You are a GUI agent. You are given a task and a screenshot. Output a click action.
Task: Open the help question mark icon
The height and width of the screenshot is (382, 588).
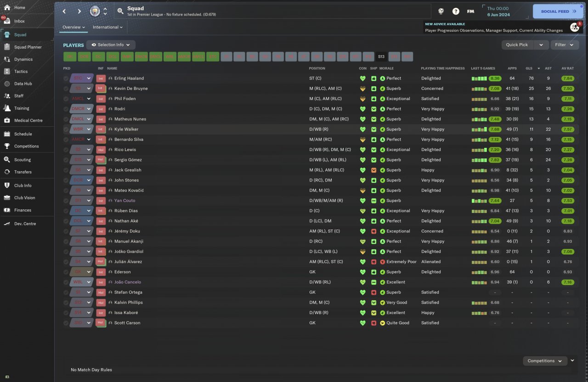click(456, 11)
